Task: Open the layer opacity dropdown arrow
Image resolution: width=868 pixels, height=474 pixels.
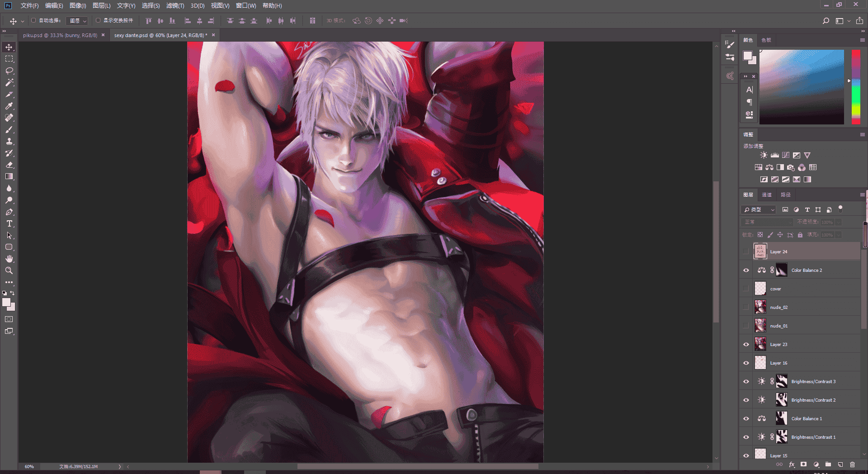Action: [x=839, y=222]
